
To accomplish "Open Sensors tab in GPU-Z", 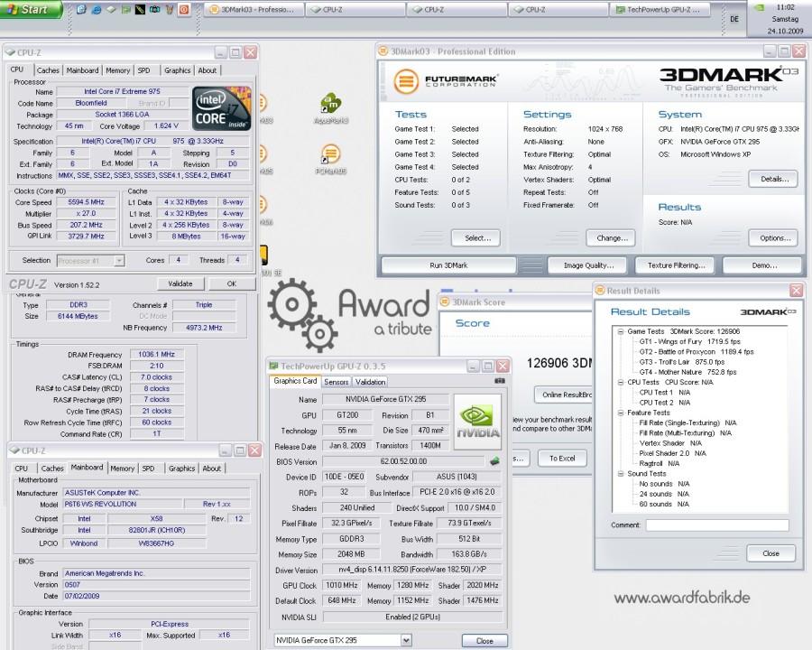I will click(337, 382).
